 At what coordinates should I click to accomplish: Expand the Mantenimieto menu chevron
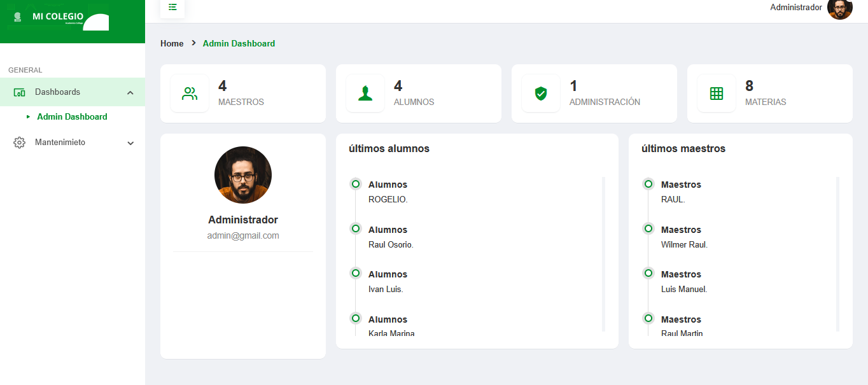pos(130,143)
